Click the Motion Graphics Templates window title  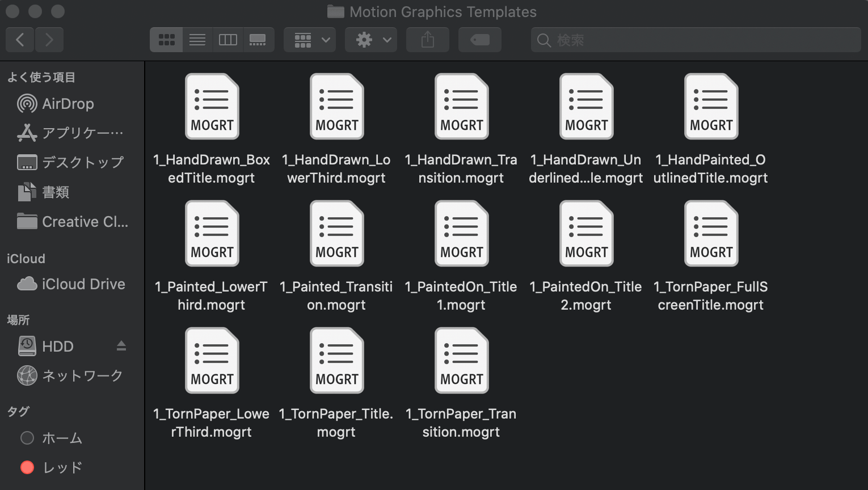coord(443,12)
